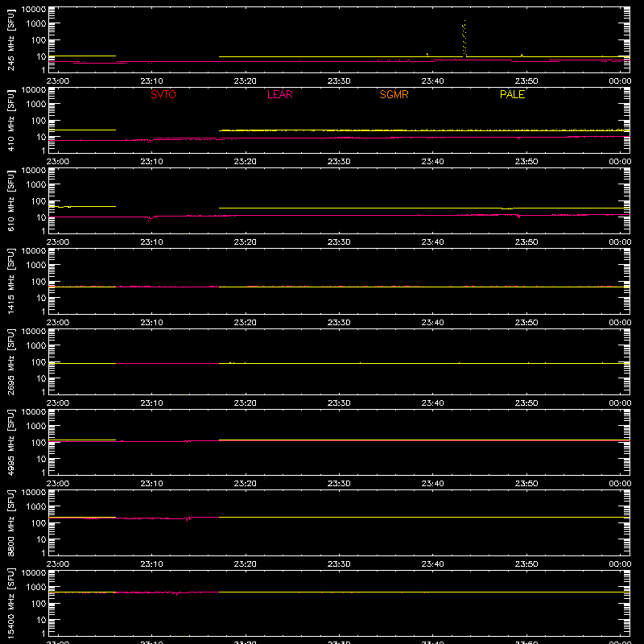
Task: Click 23:30 tick label under 610 MHz panel
Action: 339,242
